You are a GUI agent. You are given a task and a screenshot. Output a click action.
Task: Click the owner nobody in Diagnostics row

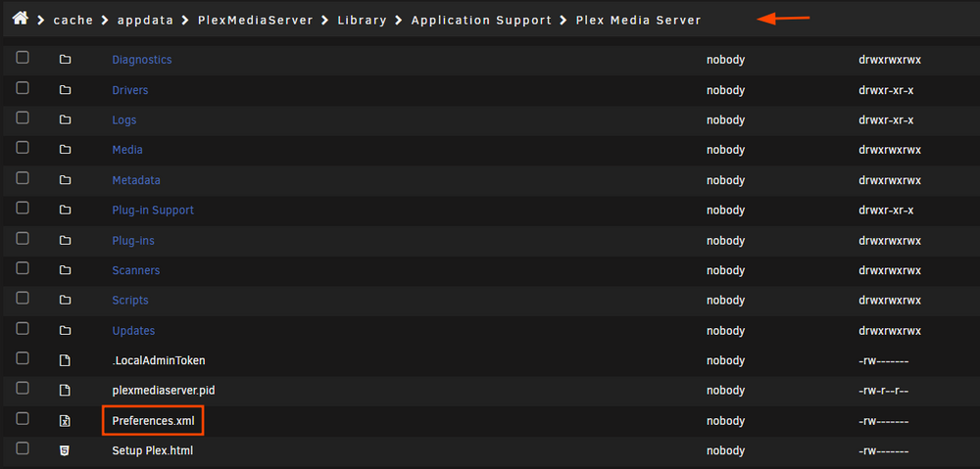tap(725, 60)
